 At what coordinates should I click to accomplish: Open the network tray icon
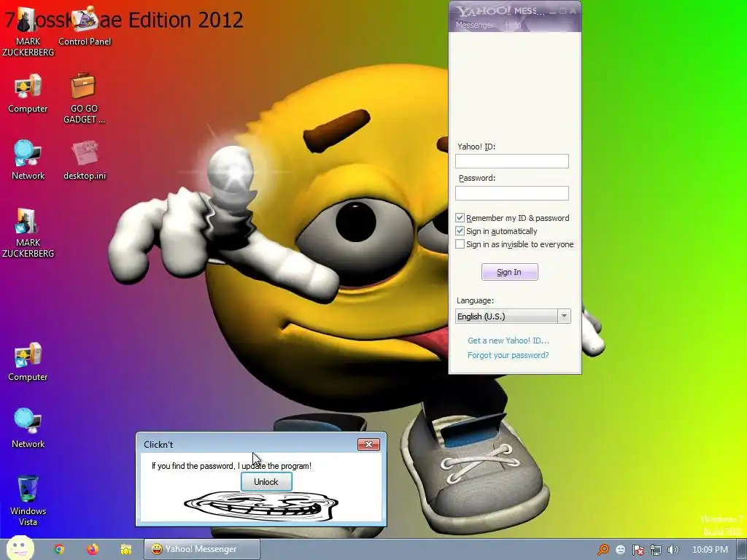(x=656, y=550)
